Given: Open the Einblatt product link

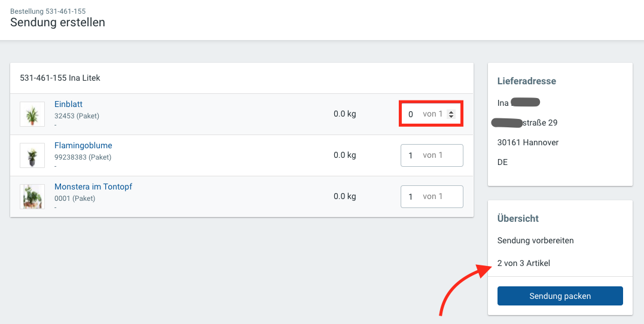Looking at the screenshot, I should pos(69,104).
